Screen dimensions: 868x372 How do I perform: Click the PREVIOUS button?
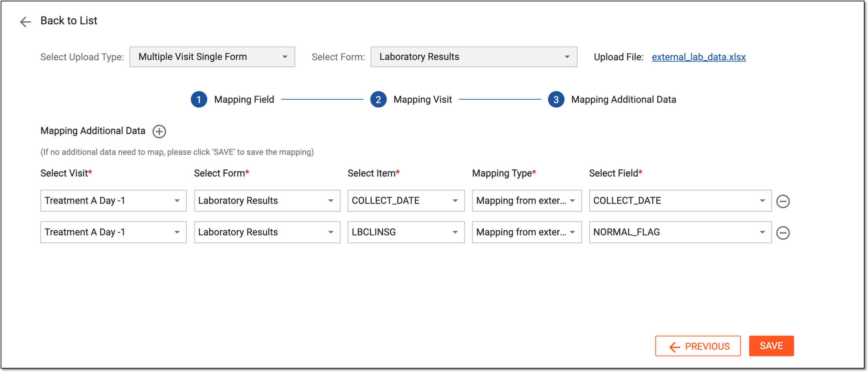698,346
